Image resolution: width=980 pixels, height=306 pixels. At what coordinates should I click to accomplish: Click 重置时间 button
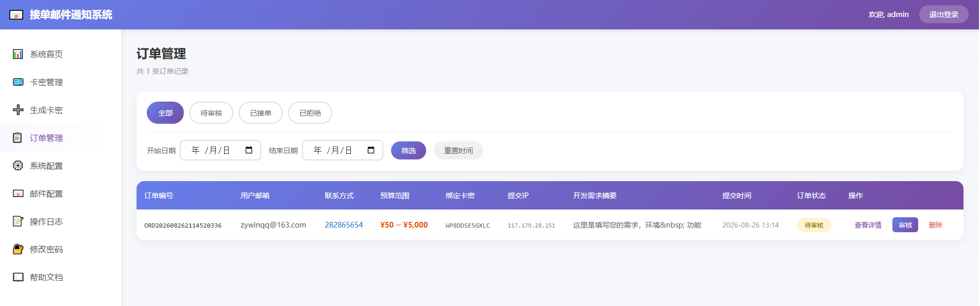click(459, 151)
